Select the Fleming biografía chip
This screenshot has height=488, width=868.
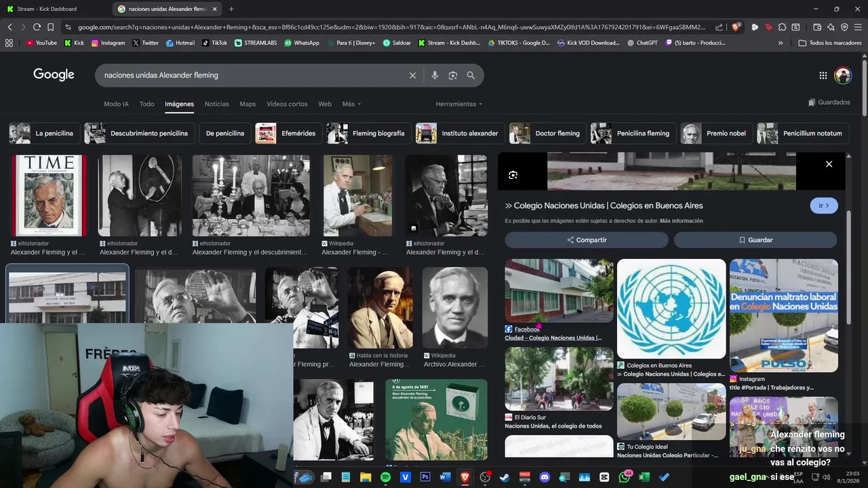(368, 134)
